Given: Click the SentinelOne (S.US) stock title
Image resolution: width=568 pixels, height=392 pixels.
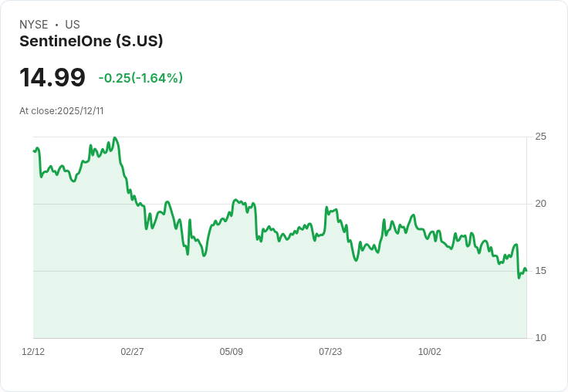Looking at the screenshot, I should (91, 42).
